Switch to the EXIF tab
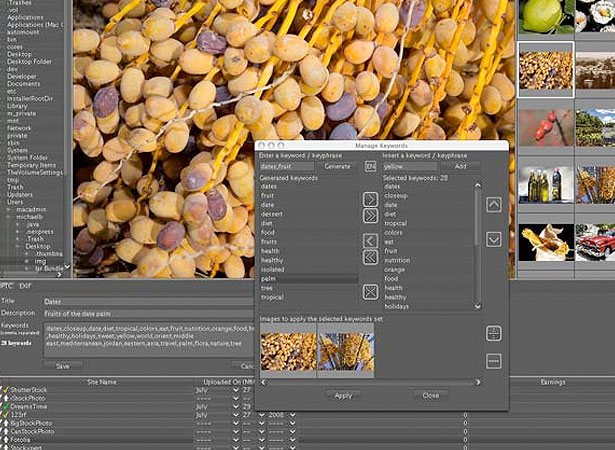Screen dimensions: 615x450 25,286
